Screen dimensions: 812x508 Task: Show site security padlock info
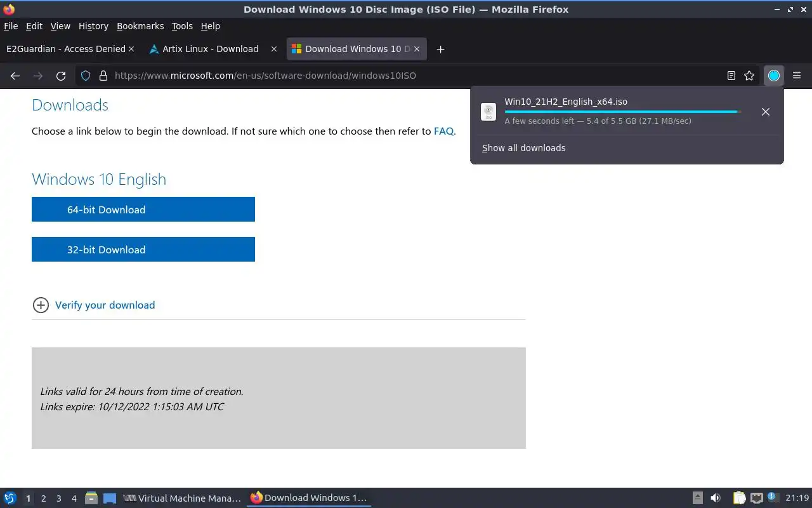click(x=103, y=76)
